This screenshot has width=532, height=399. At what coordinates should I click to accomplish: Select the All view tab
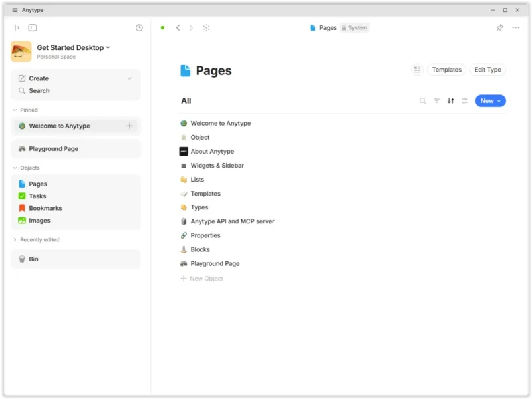pos(186,101)
